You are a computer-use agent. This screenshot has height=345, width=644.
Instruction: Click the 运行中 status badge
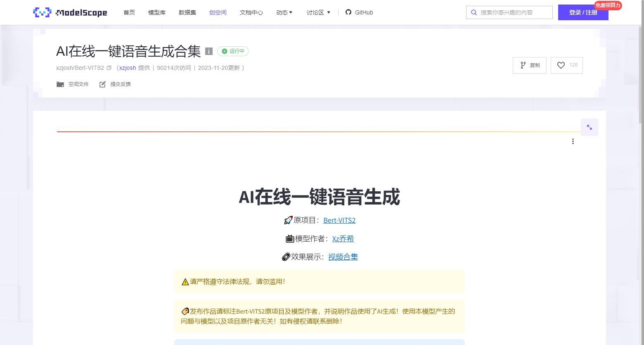[233, 51]
